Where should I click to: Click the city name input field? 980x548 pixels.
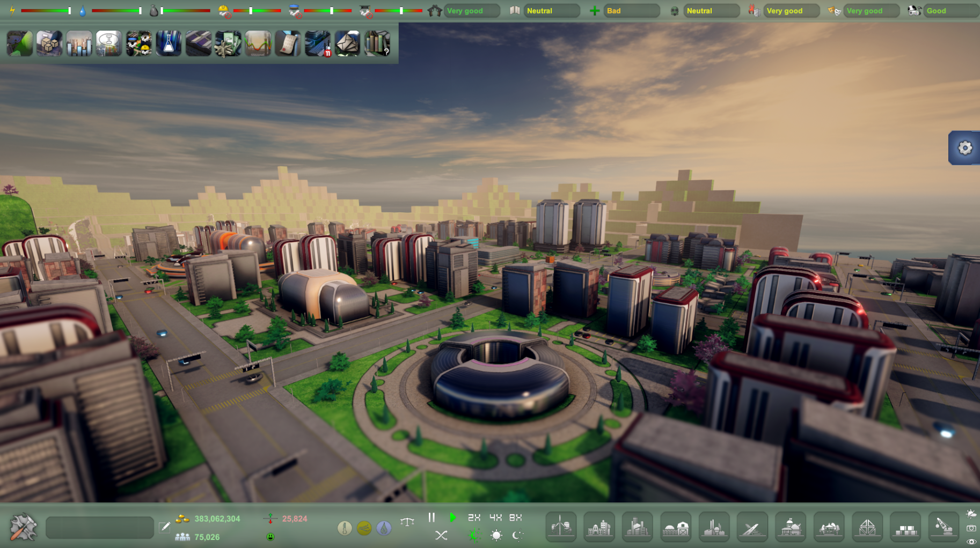point(100,528)
